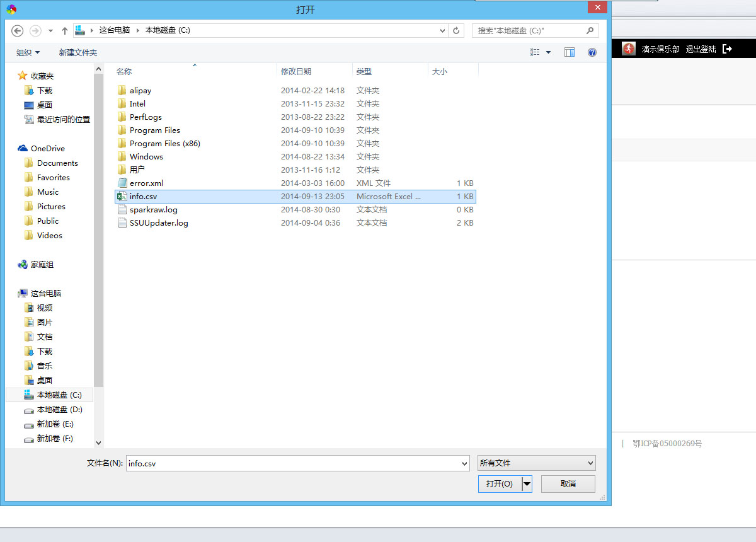Click the logout arrow icon

(728, 49)
